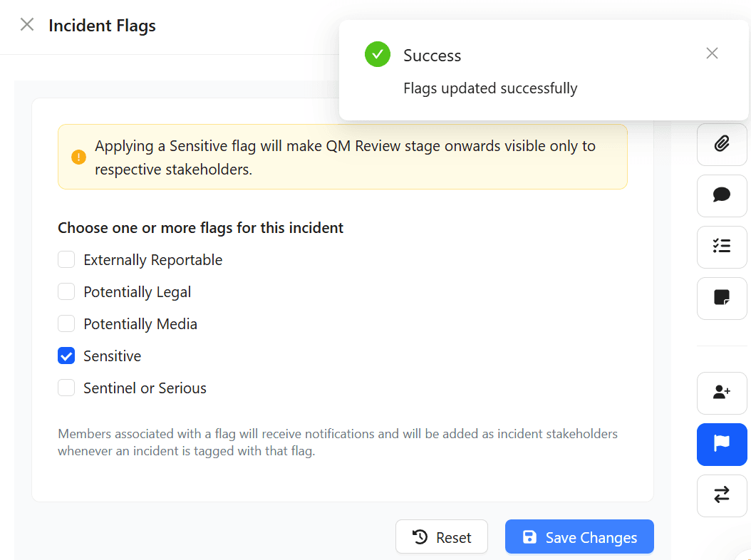Open the attachments paperclip icon

722,144
